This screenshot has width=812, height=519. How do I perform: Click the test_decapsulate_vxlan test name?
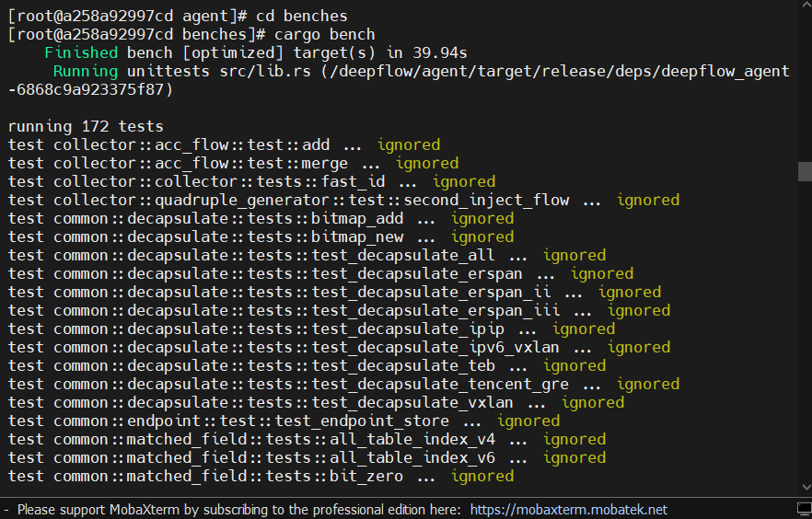tap(412, 402)
